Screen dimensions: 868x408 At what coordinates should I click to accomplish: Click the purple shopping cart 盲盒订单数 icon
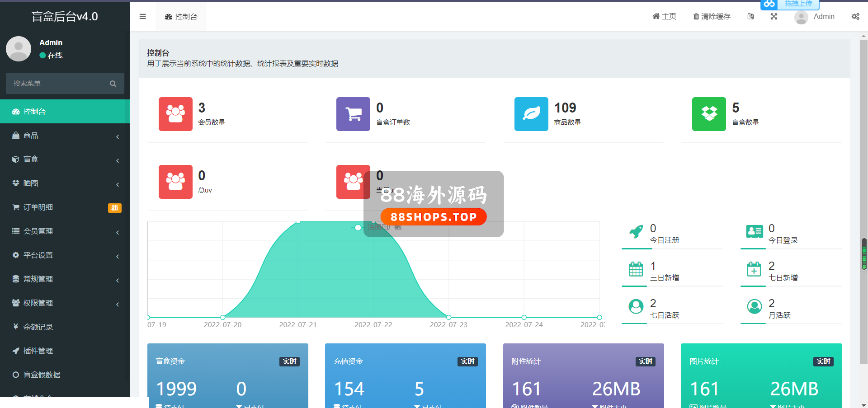[353, 114]
